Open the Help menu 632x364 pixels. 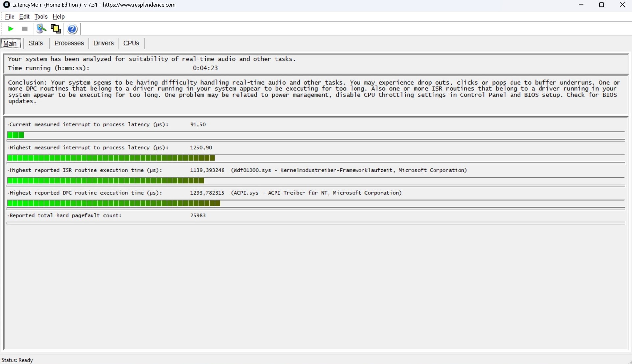59,17
